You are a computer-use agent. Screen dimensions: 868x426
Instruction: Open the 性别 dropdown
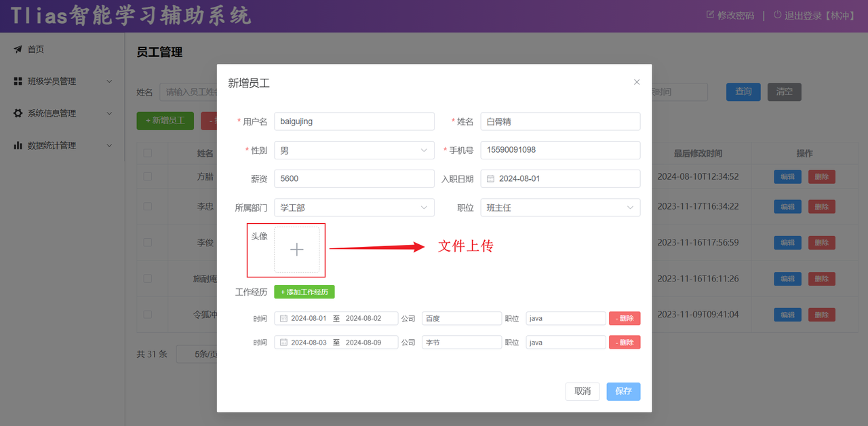click(354, 151)
